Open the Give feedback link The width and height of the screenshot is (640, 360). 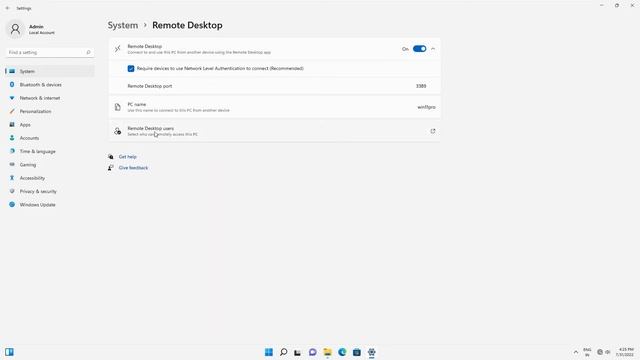(x=133, y=168)
